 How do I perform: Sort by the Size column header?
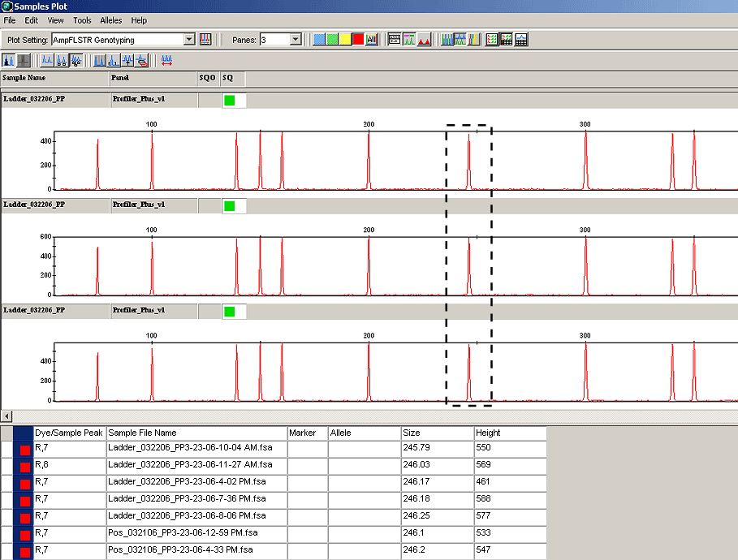click(x=438, y=433)
